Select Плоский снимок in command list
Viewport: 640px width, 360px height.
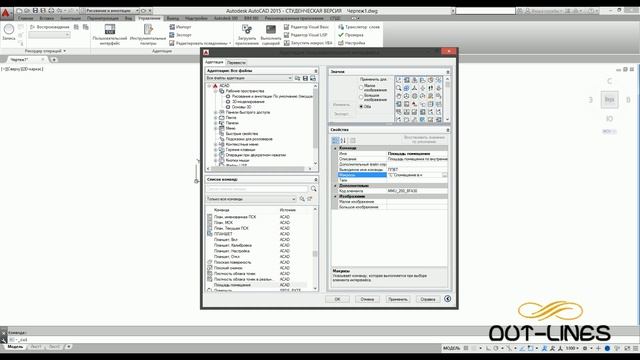[260, 268]
